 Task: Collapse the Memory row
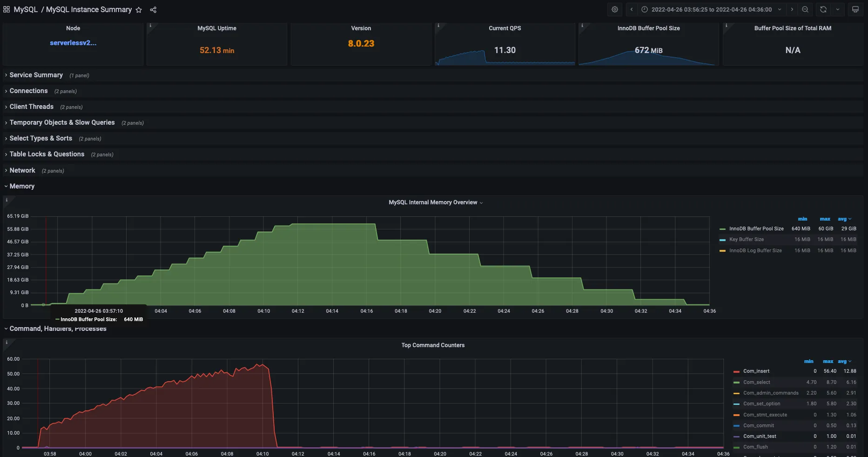pyautogui.click(x=22, y=186)
